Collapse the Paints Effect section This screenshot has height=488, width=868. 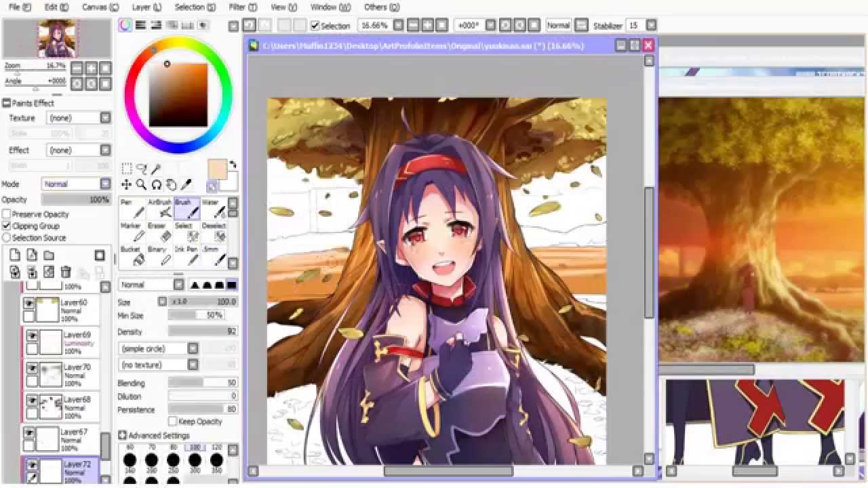[6, 103]
